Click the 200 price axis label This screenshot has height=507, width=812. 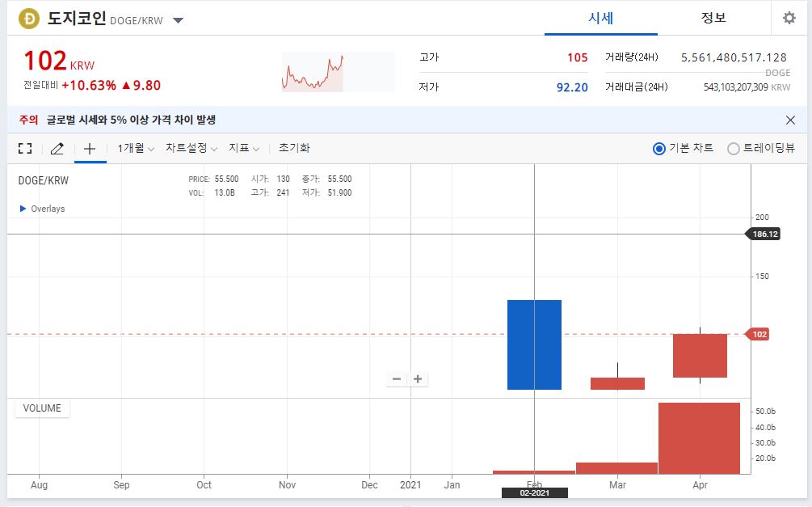tap(762, 218)
